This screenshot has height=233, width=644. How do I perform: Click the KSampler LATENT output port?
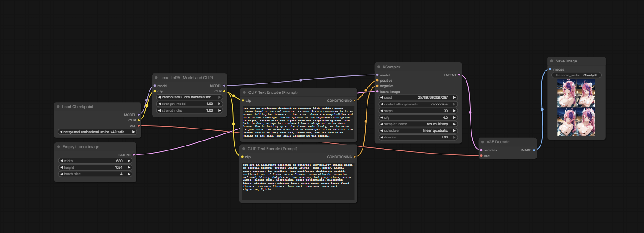[459, 75]
